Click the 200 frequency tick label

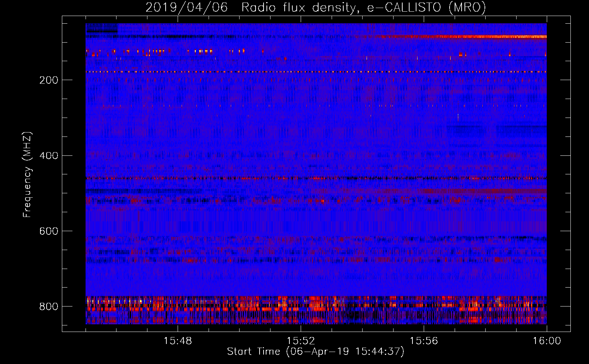click(x=49, y=80)
